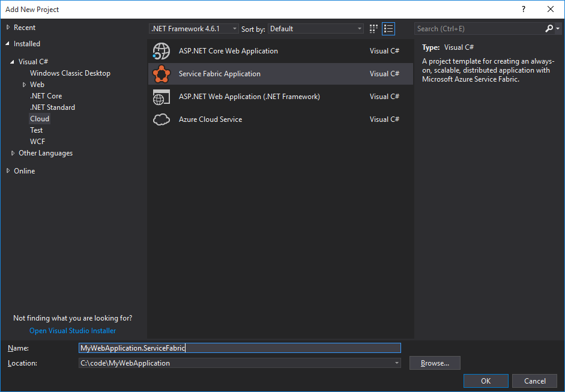Viewport: 565px width, 392px height.
Task: Expand the Recent node
Action: pos(8,28)
